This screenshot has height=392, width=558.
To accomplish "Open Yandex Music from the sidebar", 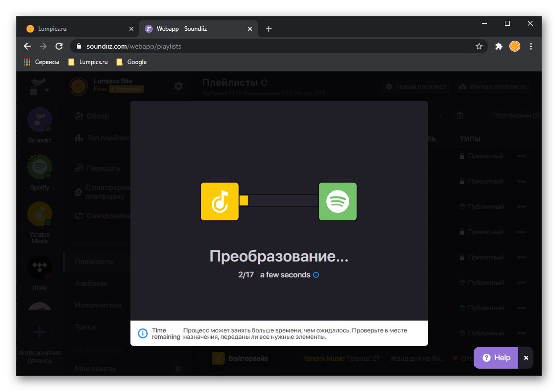I will pos(39,213).
